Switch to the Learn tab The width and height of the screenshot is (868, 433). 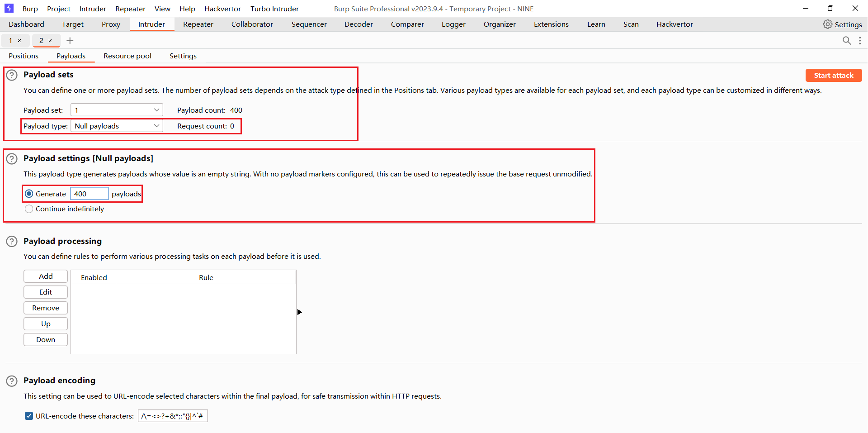coord(596,24)
